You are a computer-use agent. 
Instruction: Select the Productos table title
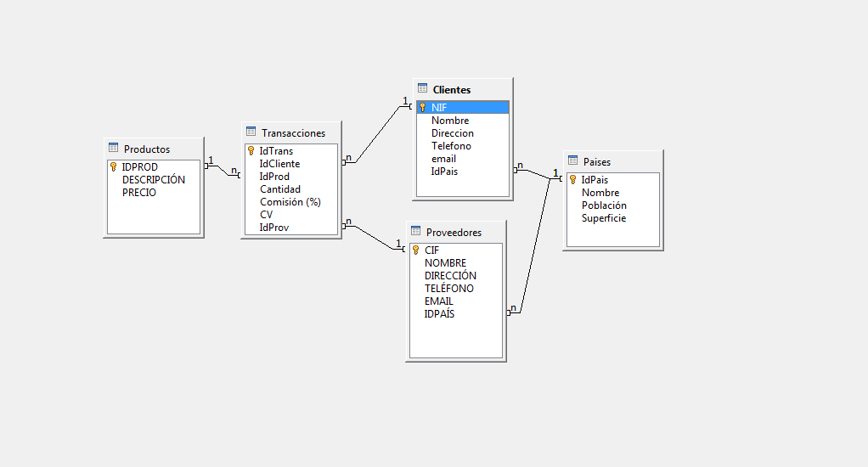(147, 149)
